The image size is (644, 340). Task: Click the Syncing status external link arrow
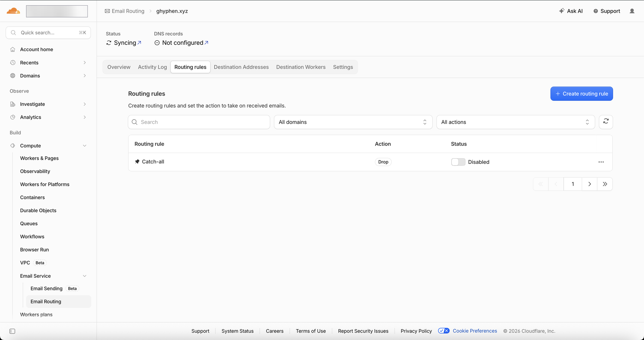[139, 43]
